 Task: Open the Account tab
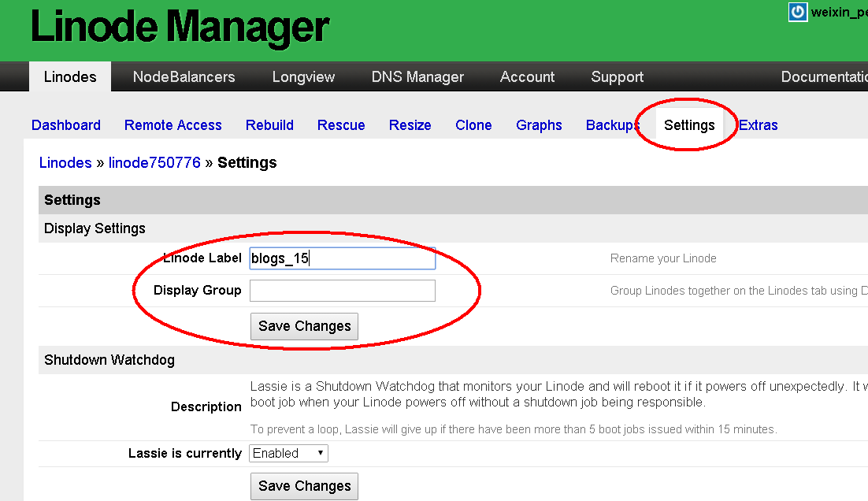(527, 76)
